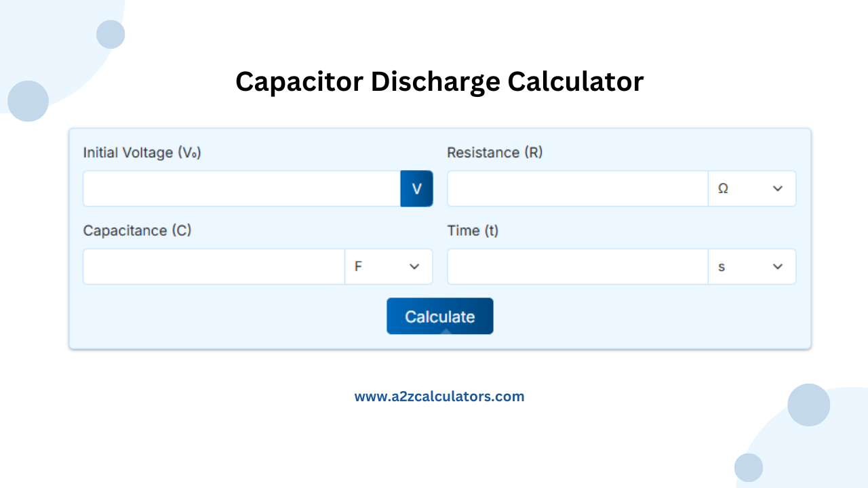Click the F unit symbol for capacitance
The height and width of the screenshot is (488, 868).
click(x=357, y=266)
